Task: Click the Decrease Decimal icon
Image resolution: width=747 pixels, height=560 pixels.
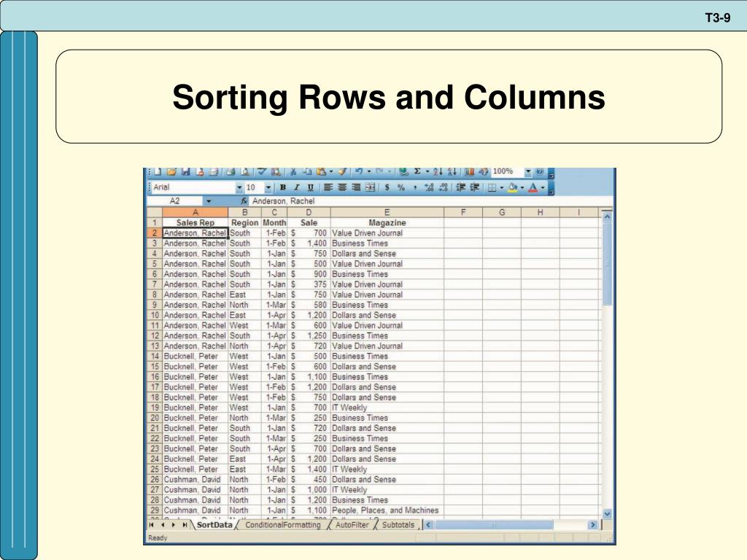Action: (443, 187)
